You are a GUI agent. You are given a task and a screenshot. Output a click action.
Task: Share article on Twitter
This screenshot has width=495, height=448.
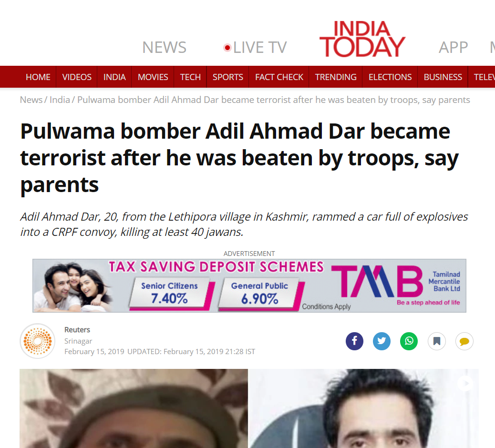pyautogui.click(x=382, y=341)
